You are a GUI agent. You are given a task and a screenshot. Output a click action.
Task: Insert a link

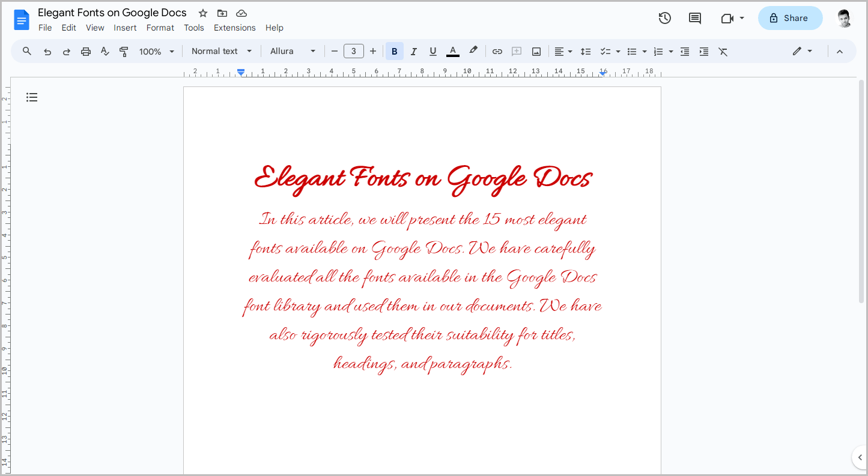[497, 51]
